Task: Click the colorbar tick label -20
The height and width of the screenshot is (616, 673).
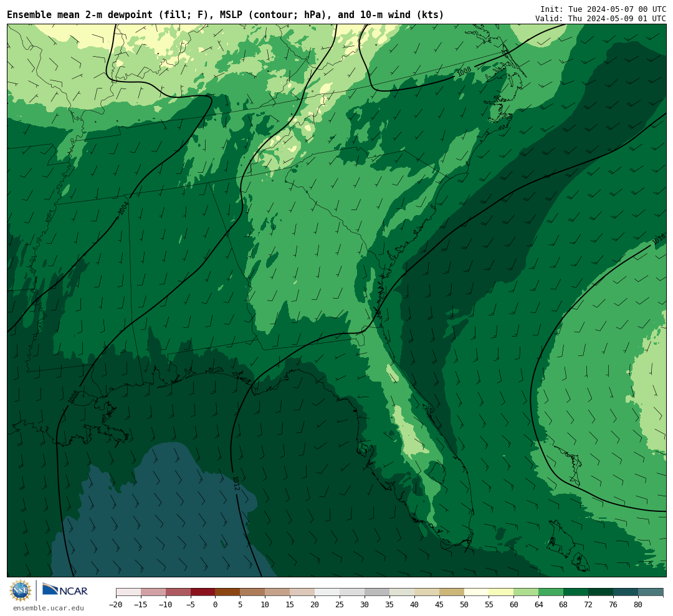Action: (x=116, y=605)
